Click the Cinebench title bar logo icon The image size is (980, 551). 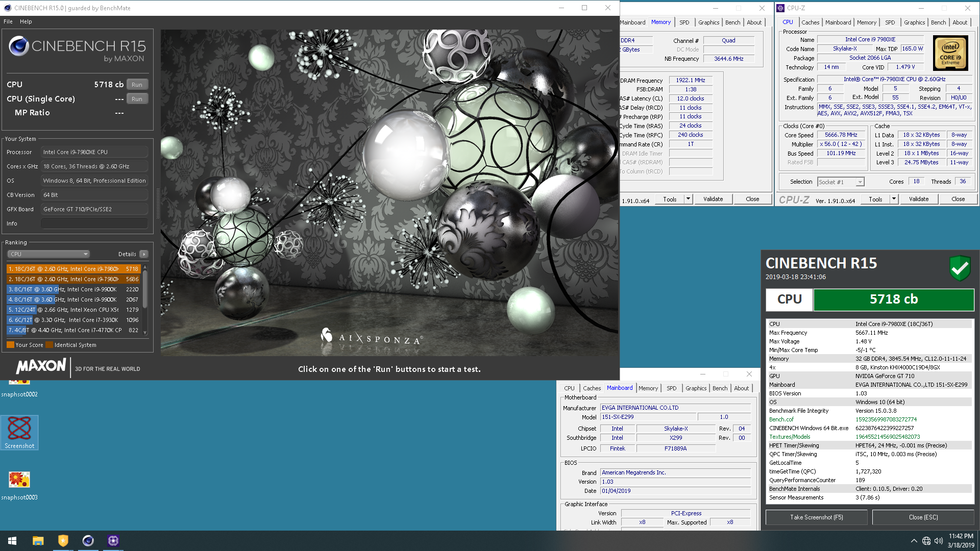click(8, 8)
